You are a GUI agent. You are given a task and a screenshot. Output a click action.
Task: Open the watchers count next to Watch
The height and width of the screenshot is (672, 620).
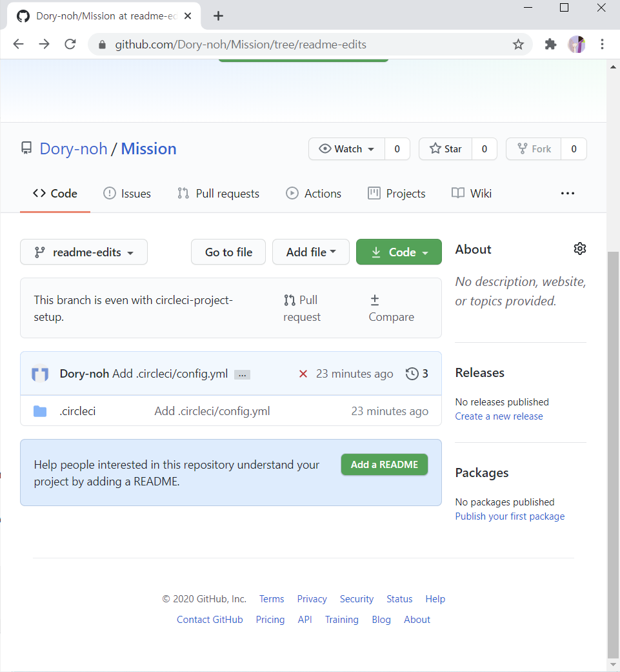coord(397,148)
